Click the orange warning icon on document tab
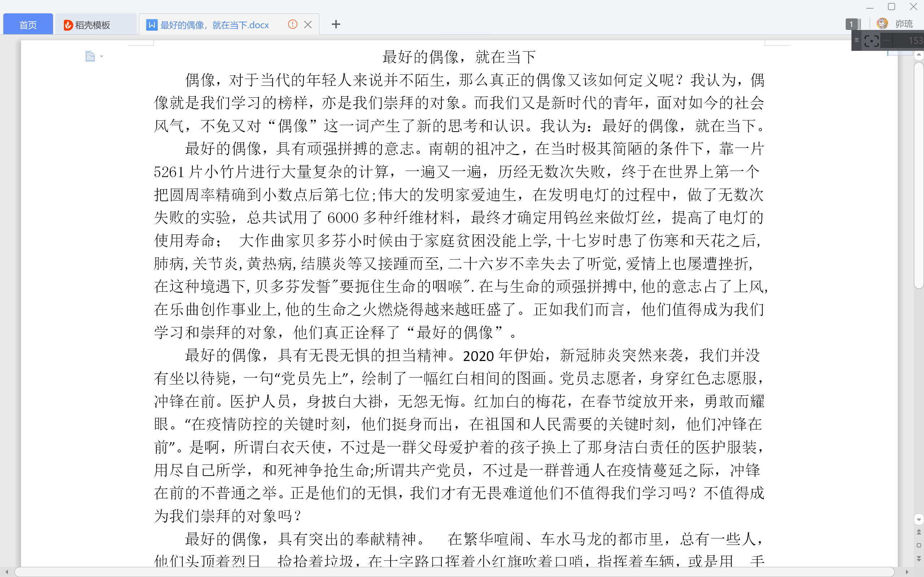Image resolution: width=924 pixels, height=577 pixels. [x=292, y=25]
